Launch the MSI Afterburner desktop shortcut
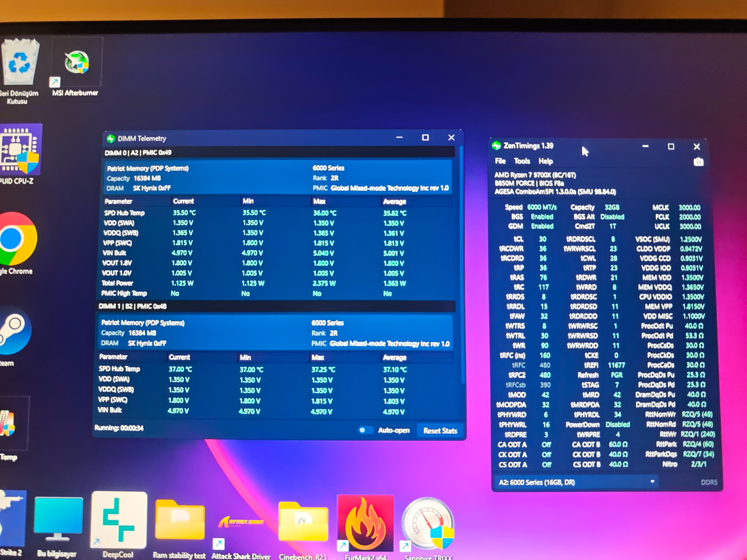Screen dimensions: 747x560 tap(77, 62)
